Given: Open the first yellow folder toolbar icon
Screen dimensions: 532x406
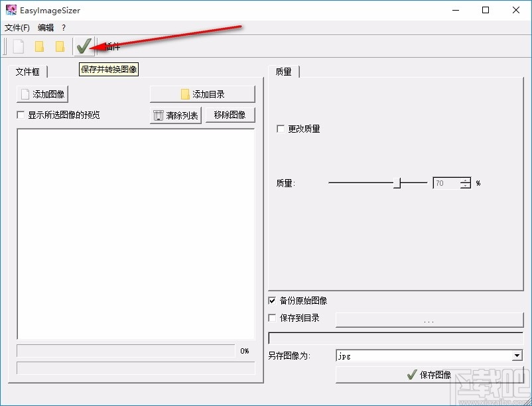Looking at the screenshot, I should pyautogui.click(x=39, y=46).
